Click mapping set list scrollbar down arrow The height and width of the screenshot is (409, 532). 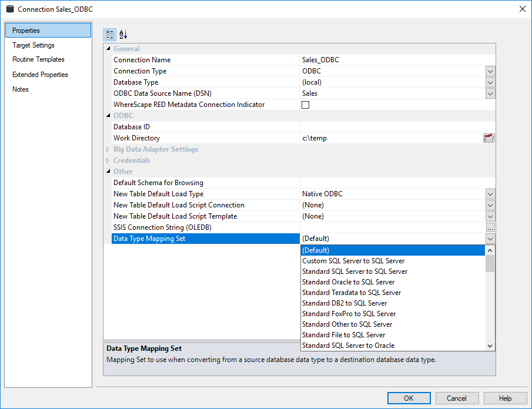[x=490, y=346]
